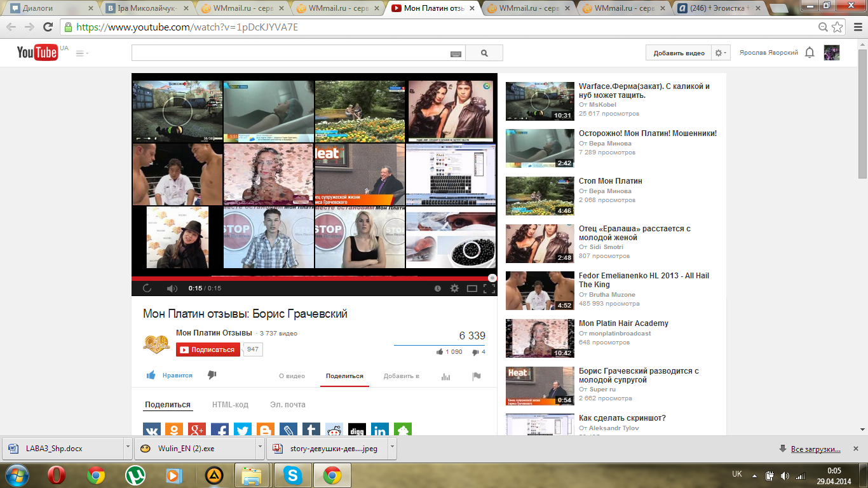Image resolution: width=868 pixels, height=488 pixels.
Task: Share the video to Twitter
Action: click(243, 430)
